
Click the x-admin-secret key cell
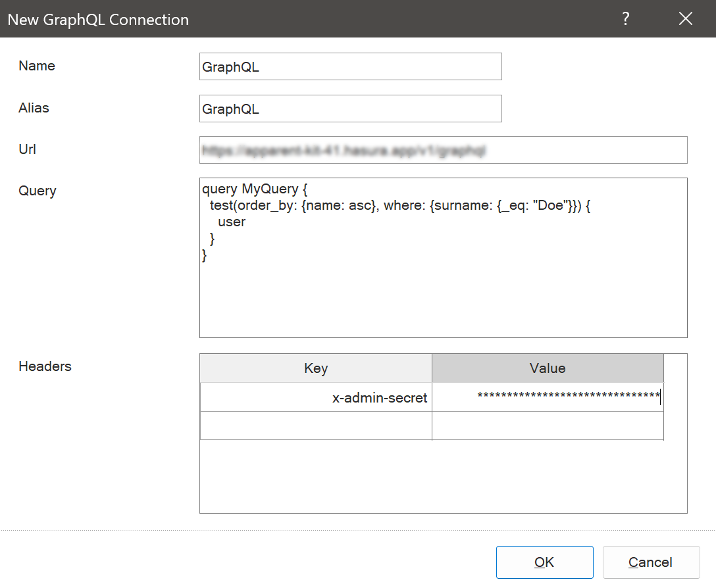pos(316,397)
